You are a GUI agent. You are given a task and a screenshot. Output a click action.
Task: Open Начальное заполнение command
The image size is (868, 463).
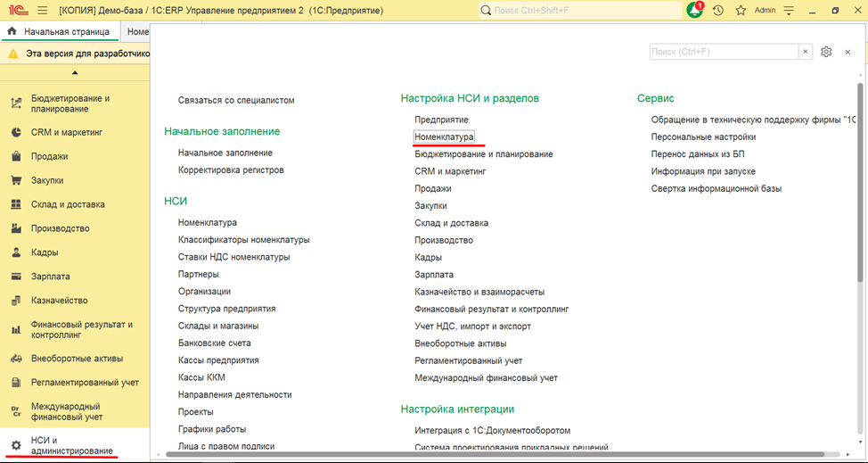click(x=225, y=153)
